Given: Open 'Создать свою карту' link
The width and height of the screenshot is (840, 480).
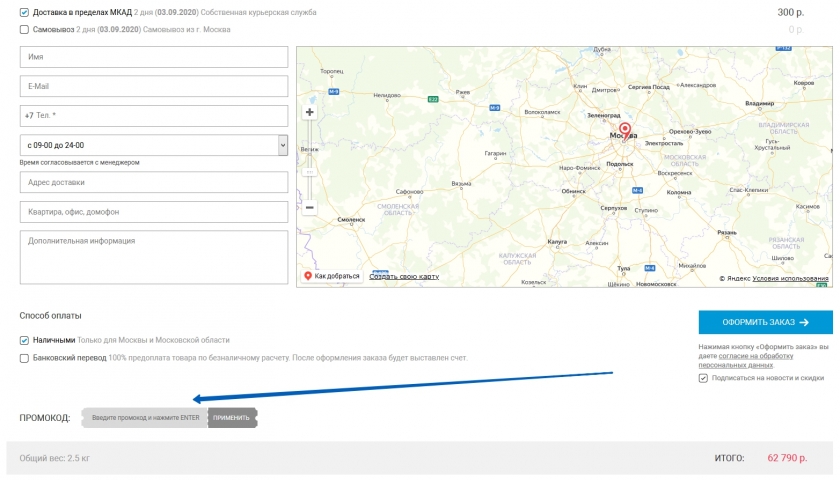Looking at the screenshot, I should pyautogui.click(x=404, y=276).
